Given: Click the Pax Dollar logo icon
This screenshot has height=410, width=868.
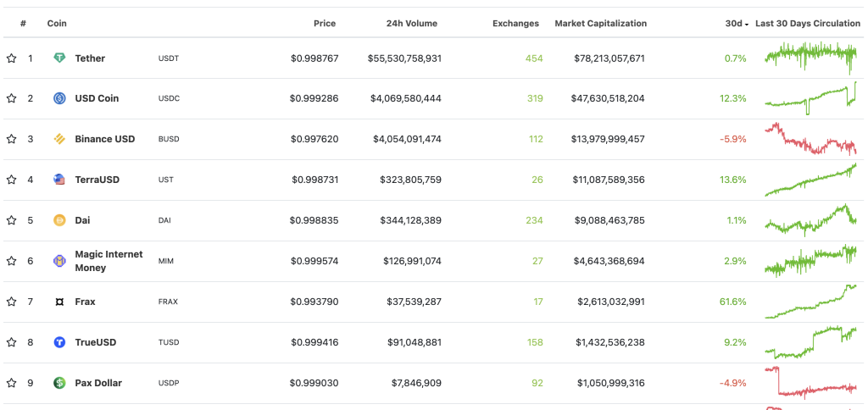Looking at the screenshot, I should coord(59,383).
